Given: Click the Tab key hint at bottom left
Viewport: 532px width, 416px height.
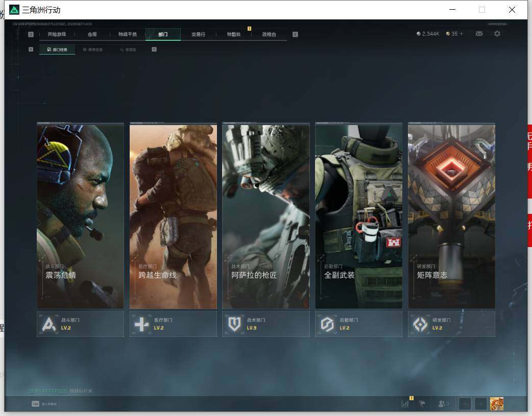Looking at the screenshot, I should click(x=35, y=404).
